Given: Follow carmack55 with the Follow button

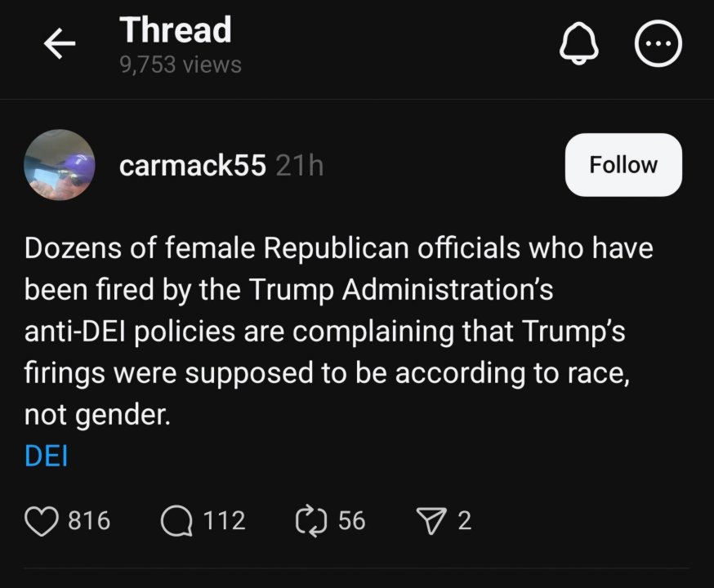Looking at the screenshot, I should point(623,164).
